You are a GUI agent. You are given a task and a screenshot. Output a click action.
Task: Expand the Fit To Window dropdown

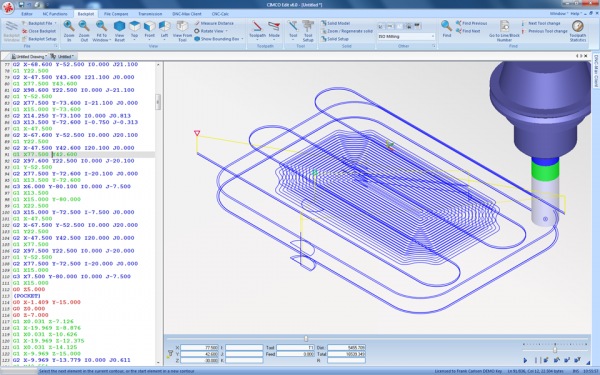point(110,40)
